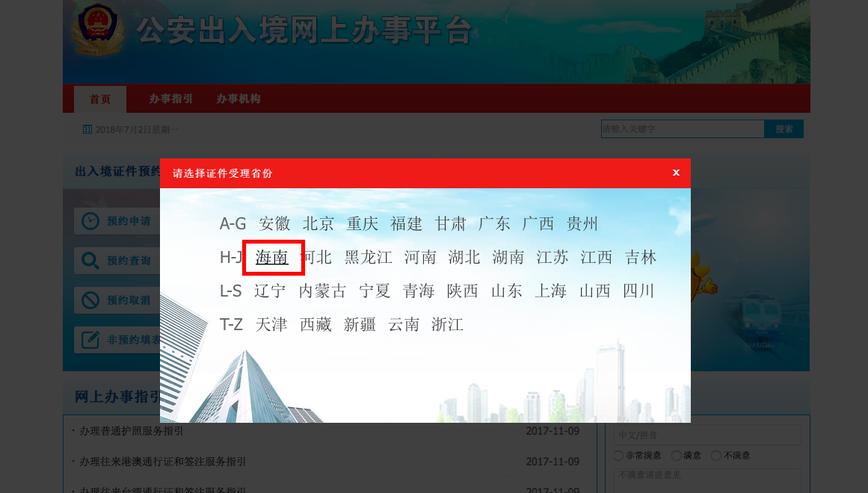868x493 pixels.
Task: Pick 甘肃 province
Action: coord(451,223)
